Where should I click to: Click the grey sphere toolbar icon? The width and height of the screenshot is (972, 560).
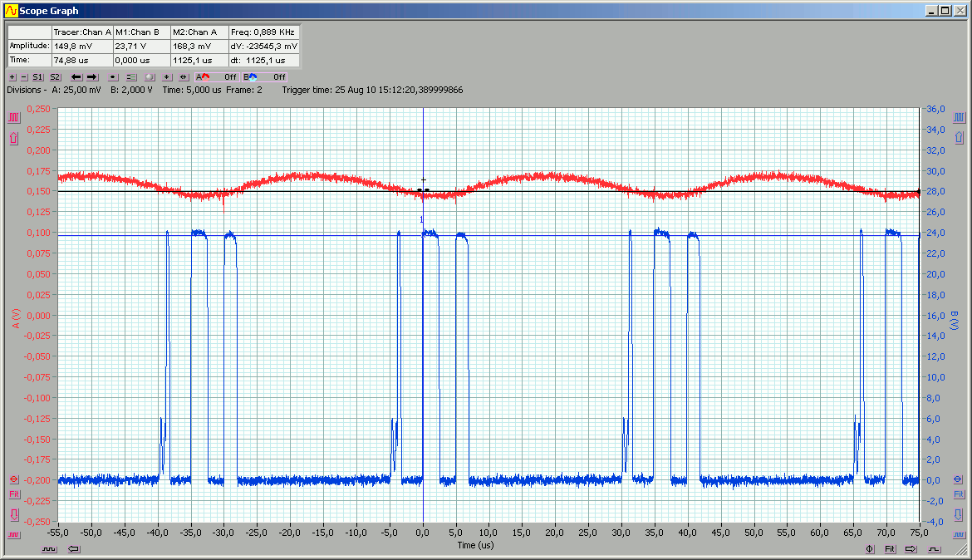[x=150, y=77]
